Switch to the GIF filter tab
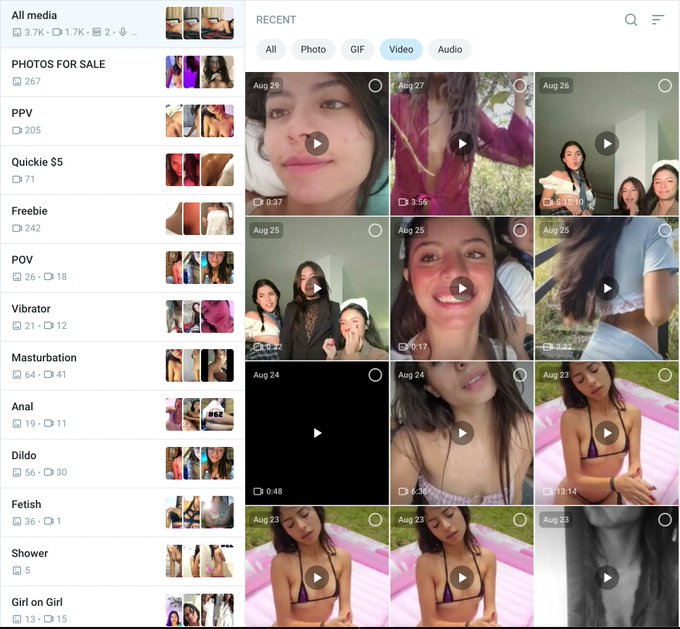 (357, 49)
